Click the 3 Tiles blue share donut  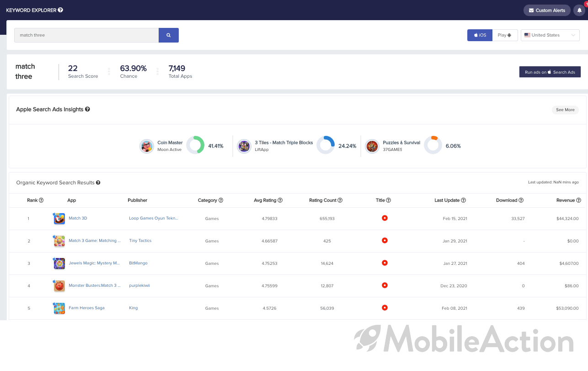[326, 145]
